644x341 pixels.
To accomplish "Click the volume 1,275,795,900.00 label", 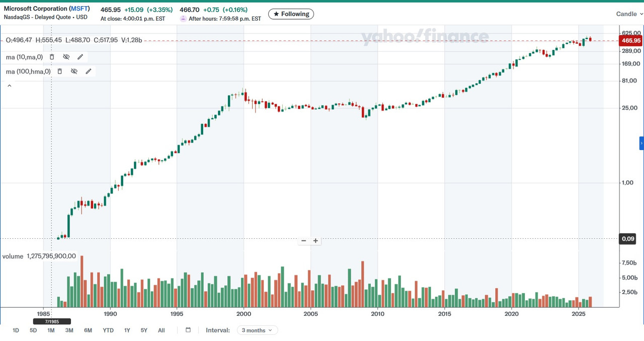I will (x=39, y=256).
